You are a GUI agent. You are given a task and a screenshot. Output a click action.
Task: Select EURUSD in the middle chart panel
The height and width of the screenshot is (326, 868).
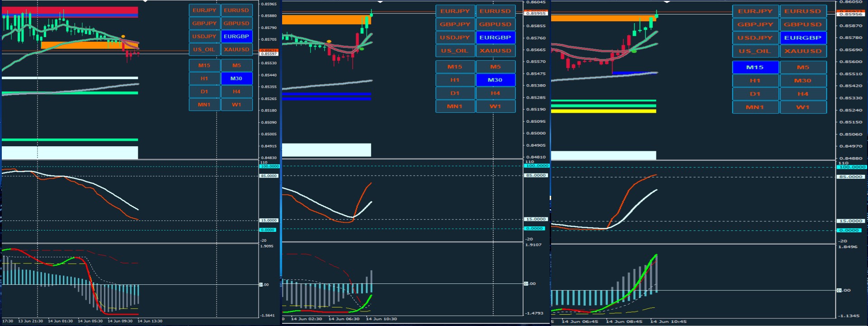click(495, 11)
